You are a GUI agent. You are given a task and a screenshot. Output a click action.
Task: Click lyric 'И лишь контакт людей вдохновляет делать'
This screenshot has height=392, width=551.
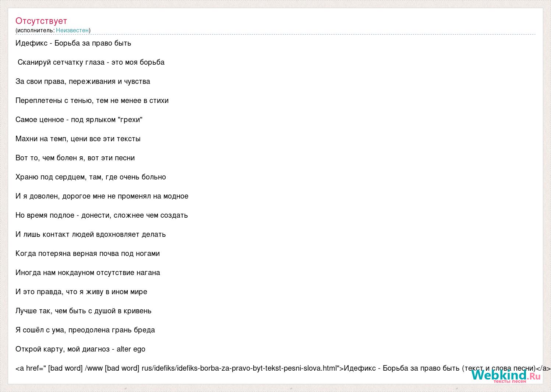[91, 234]
